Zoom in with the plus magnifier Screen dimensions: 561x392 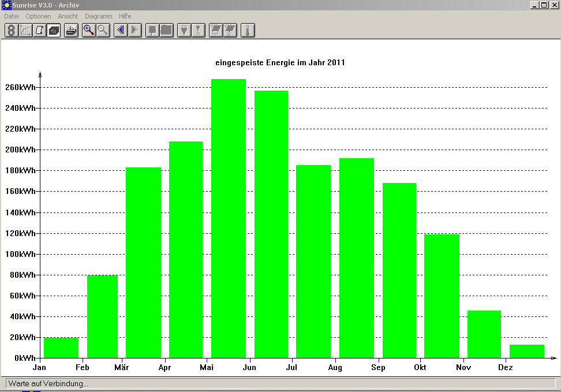(89, 31)
